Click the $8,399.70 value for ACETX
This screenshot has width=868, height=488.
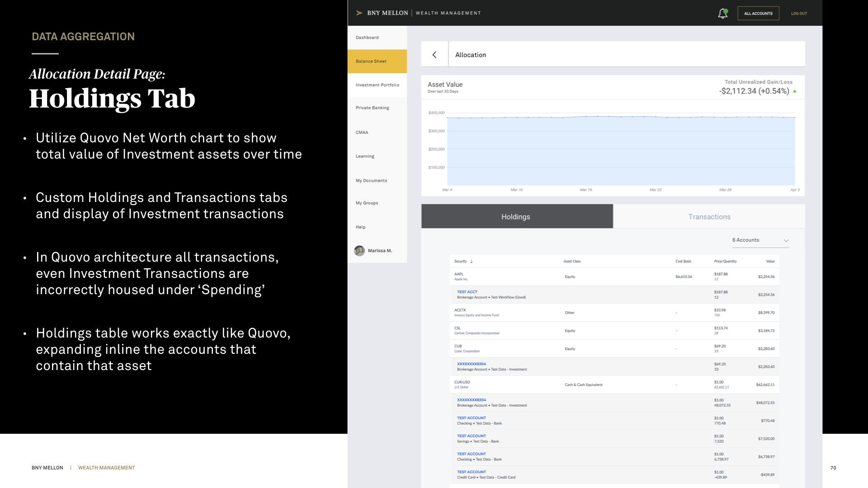pos(766,313)
